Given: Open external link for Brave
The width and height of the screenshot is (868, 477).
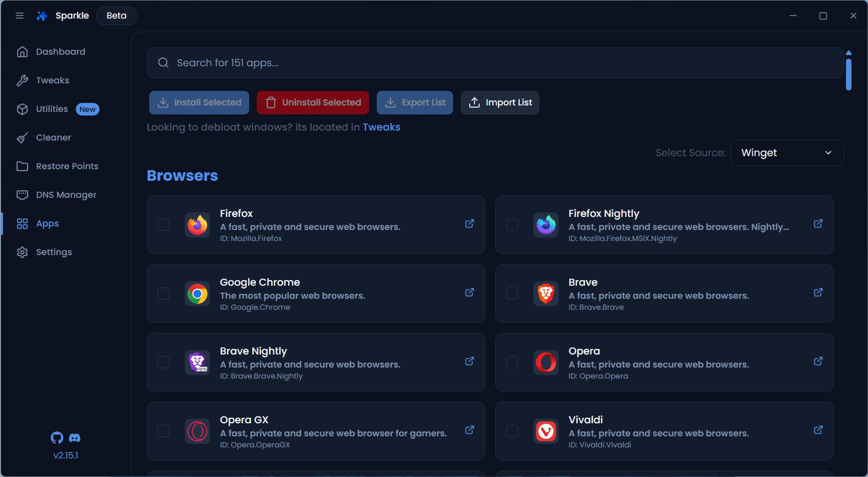Looking at the screenshot, I should [818, 292].
